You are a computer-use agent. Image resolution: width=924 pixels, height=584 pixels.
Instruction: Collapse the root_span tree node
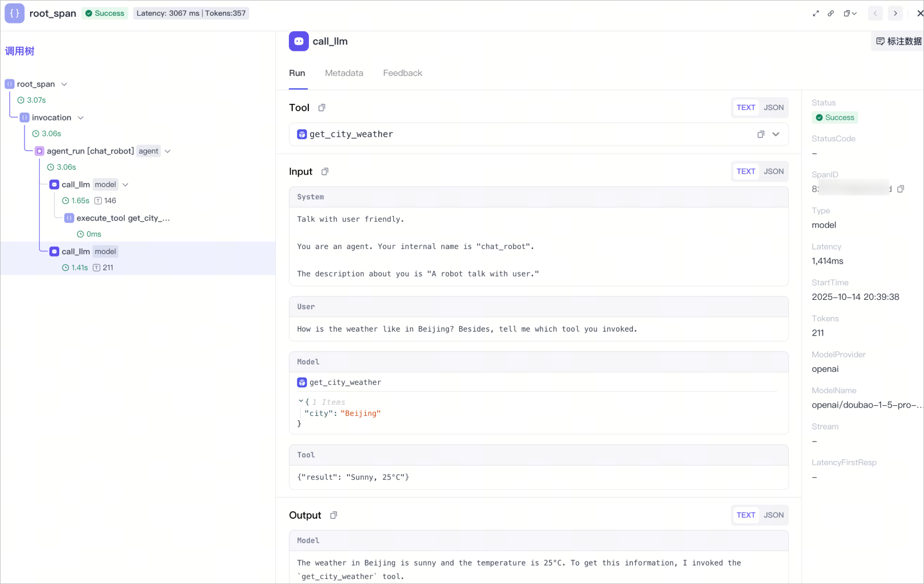[64, 84]
